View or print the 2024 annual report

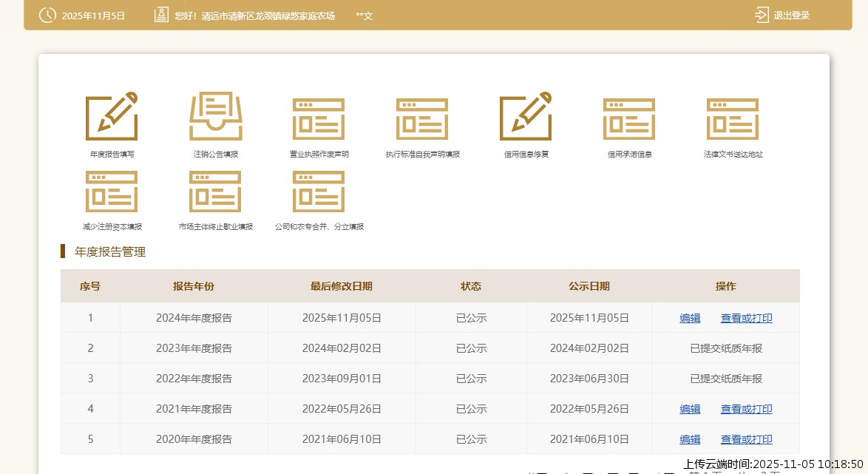click(746, 318)
